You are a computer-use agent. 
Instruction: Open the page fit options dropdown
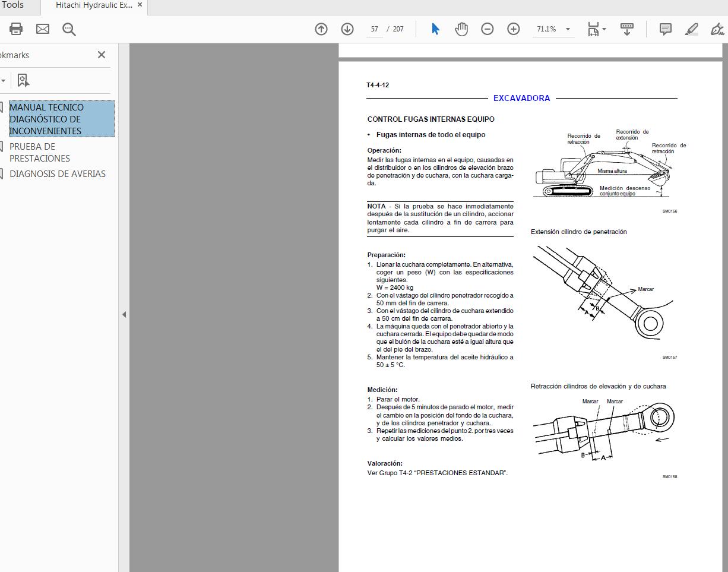point(603,29)
